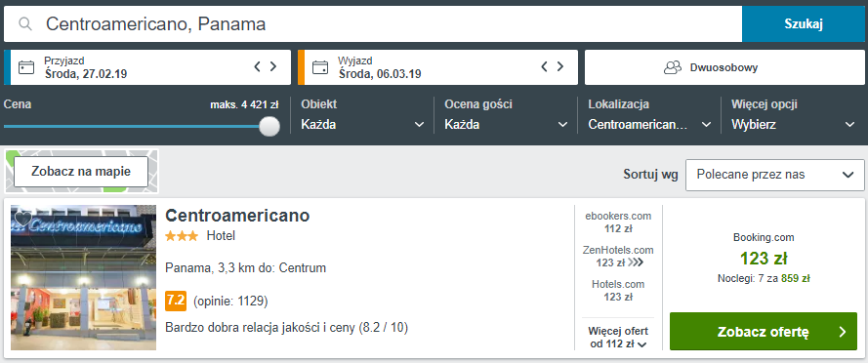The height and width of the screenshot is (363, 868).
Task: Save Centroamericano hotel with heart icon
Action: 22,219
